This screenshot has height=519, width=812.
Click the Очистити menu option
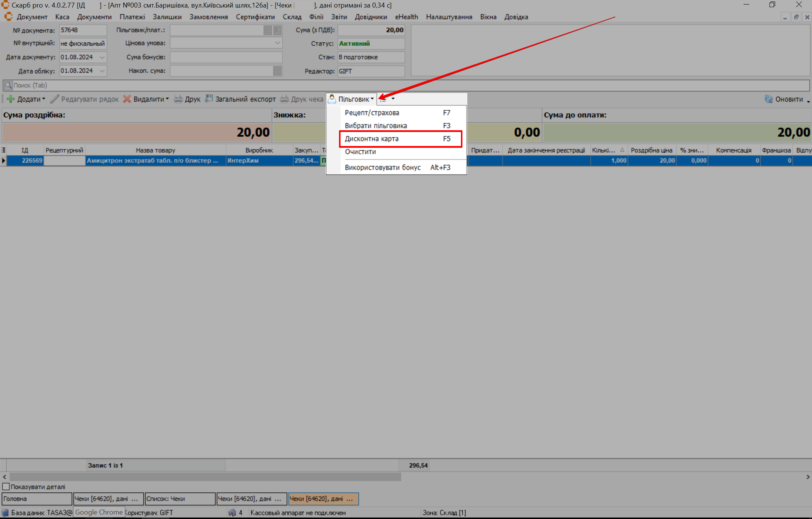tap(360, 152)
